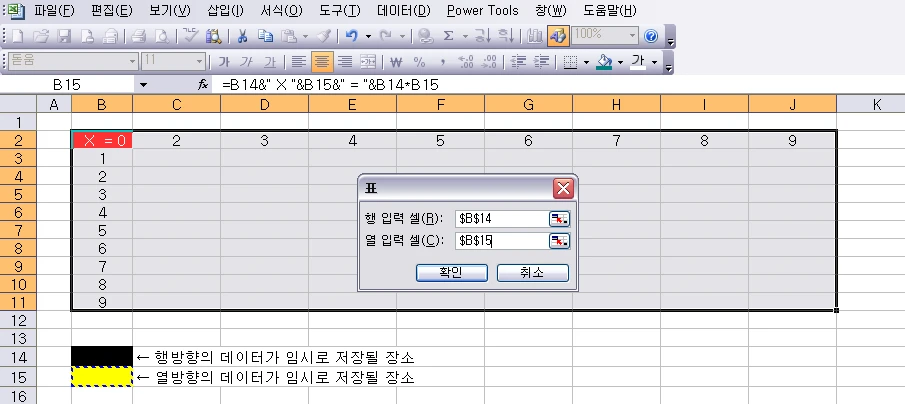Image resolution: width=905 pixels, height=404 pixels.
Task: Open the 서식(O) menu
Action: (x=281, y=10)
